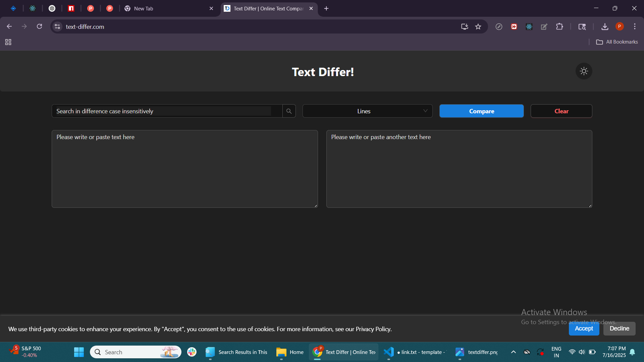Open the apps grid shortcut in bookmarks bar
This screenshot has width=644, height=362.
tap(8, 42)
